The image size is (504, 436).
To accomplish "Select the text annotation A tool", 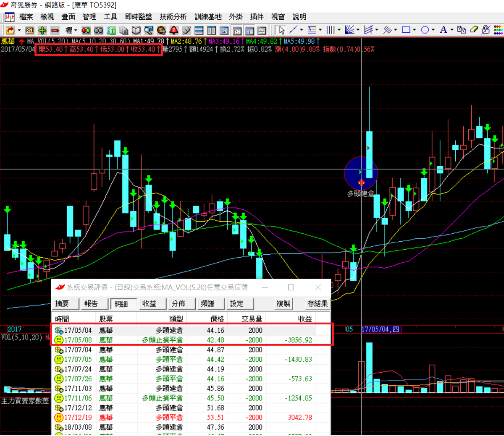I will [x=443, y=30].
